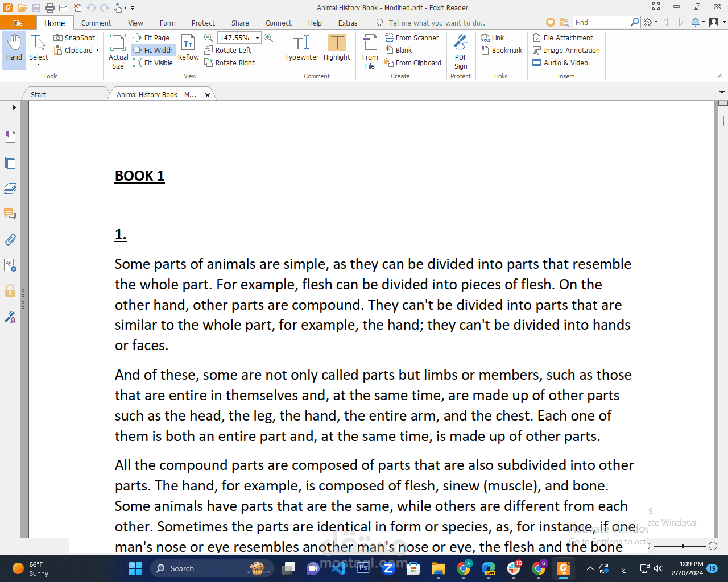The height and width of the screenshot is (582, 728).
Task: Undo the last action
Action: click(x=91, y=8)
